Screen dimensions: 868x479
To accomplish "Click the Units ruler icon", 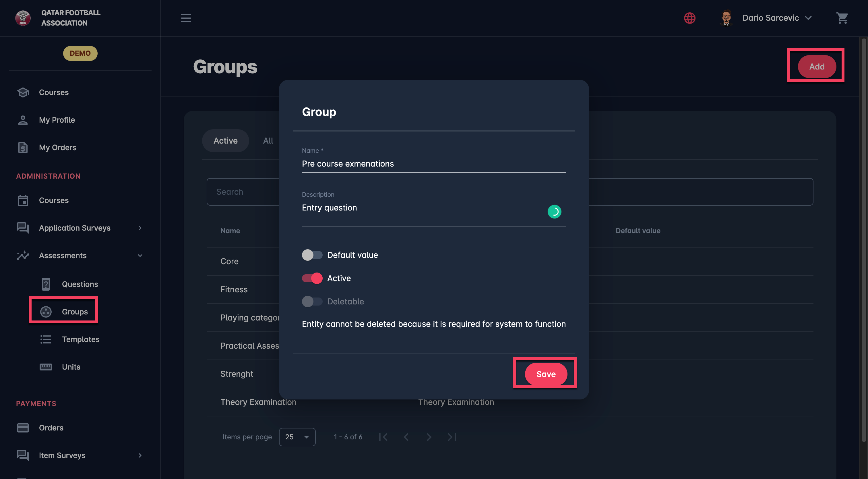I will [46, 367].
